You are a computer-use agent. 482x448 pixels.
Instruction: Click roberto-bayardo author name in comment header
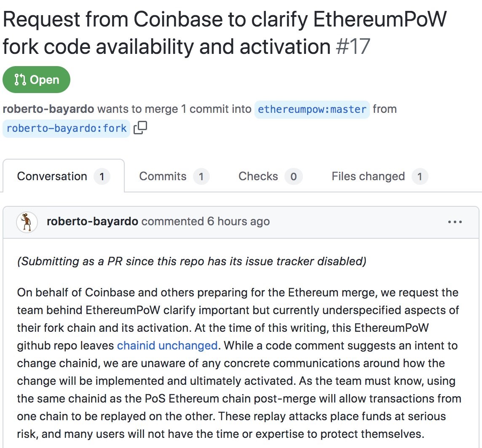pyautogui.click(x=92, y=221)
